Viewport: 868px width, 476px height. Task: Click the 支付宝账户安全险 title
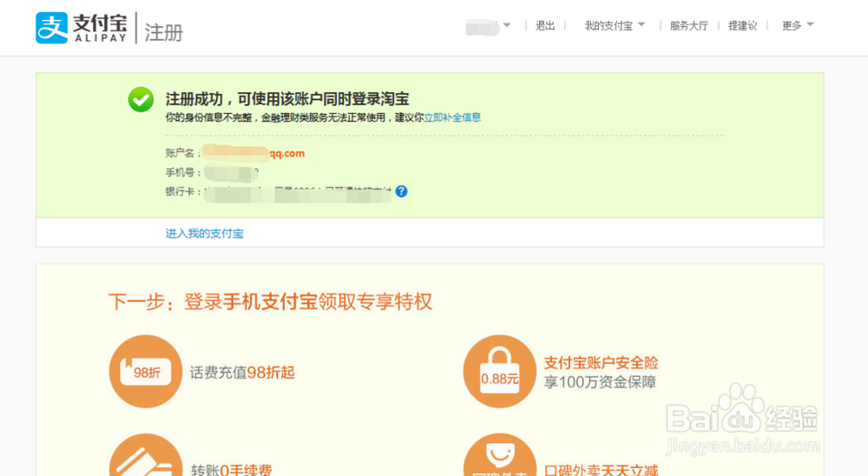[x=601, y=363]
